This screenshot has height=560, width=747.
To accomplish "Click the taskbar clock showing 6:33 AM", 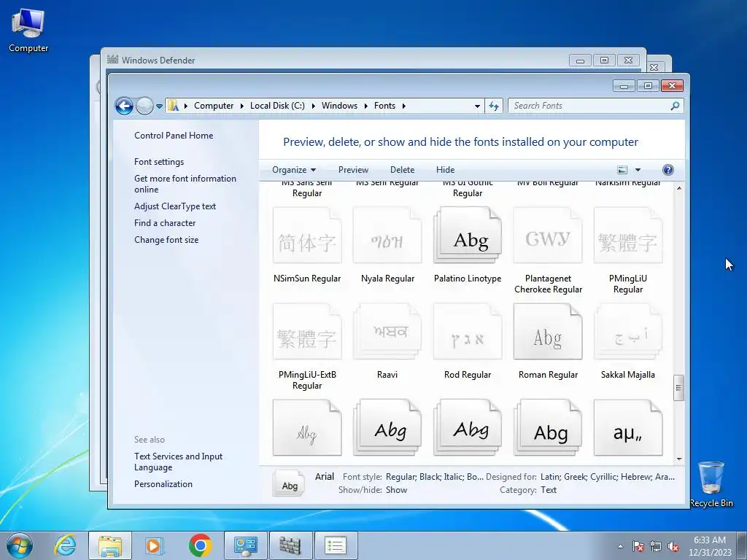I will point(710,546).
